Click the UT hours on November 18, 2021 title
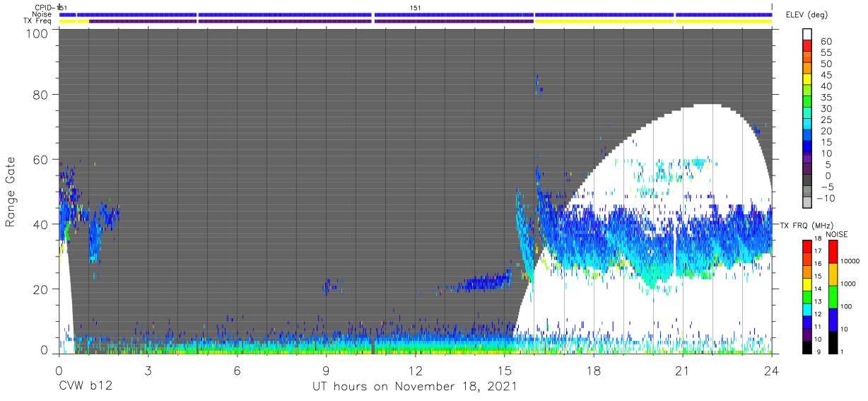868x401 pixels. point(415,387)
